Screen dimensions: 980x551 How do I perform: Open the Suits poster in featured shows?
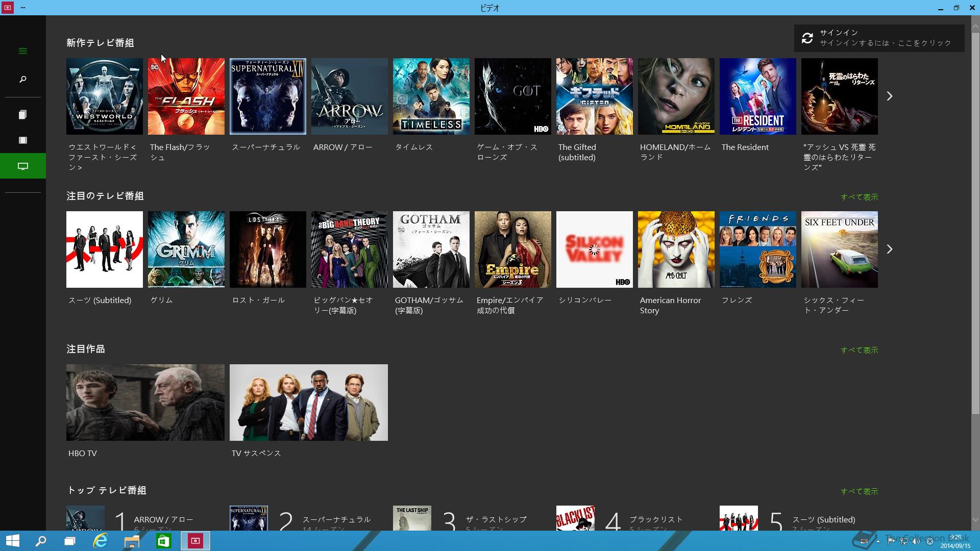(105, 249)
